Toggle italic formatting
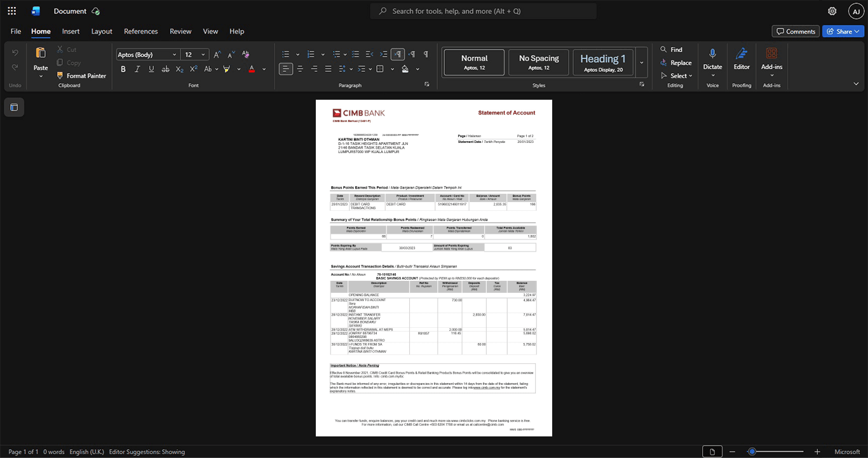 tap(137, 69)
